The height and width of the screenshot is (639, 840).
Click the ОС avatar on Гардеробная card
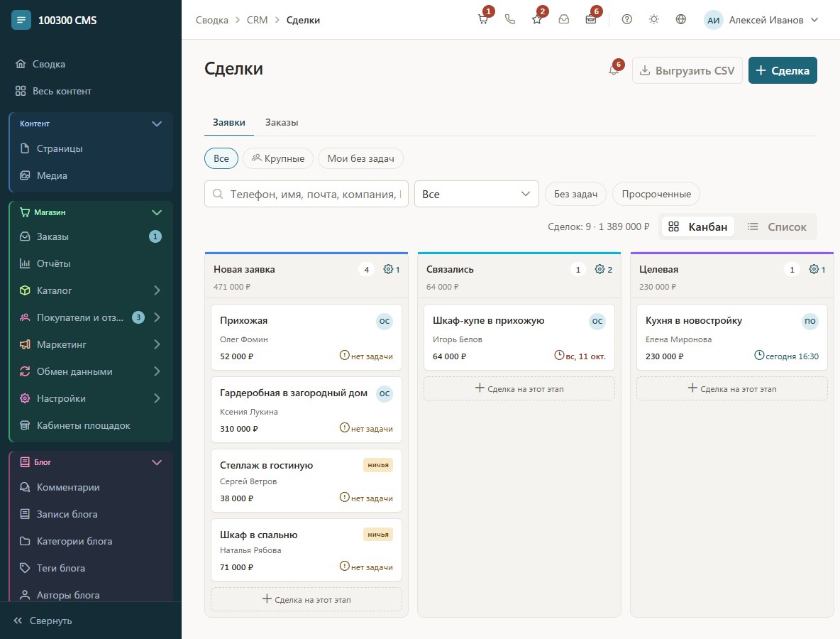[x=385, y=394]
